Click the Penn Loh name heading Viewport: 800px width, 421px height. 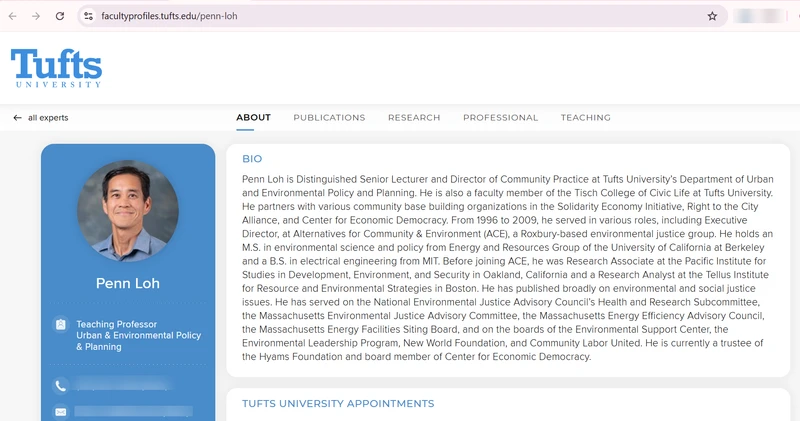[128, 283]
